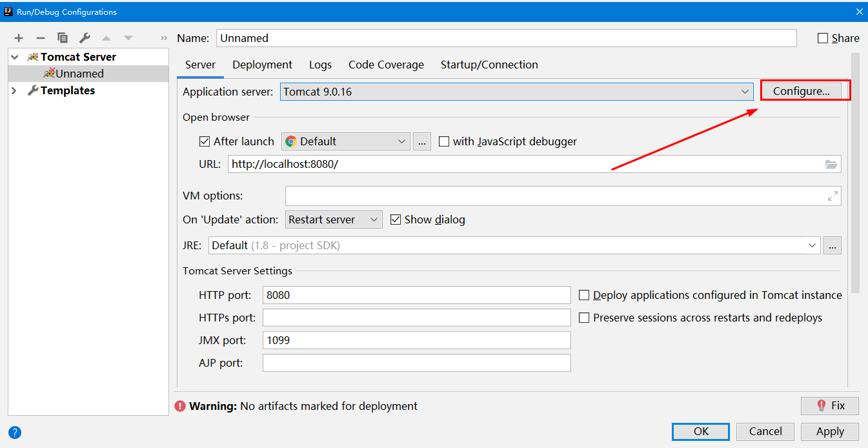This screenshot has width=868, height=448.
Task: Focus the Name input field
Action: (507, 38)
